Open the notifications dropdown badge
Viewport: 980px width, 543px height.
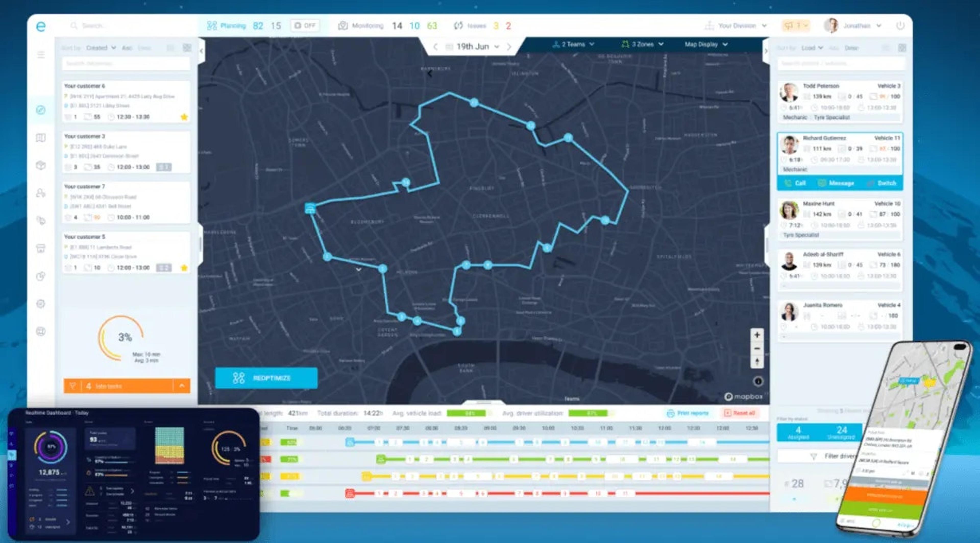[795, 26]
